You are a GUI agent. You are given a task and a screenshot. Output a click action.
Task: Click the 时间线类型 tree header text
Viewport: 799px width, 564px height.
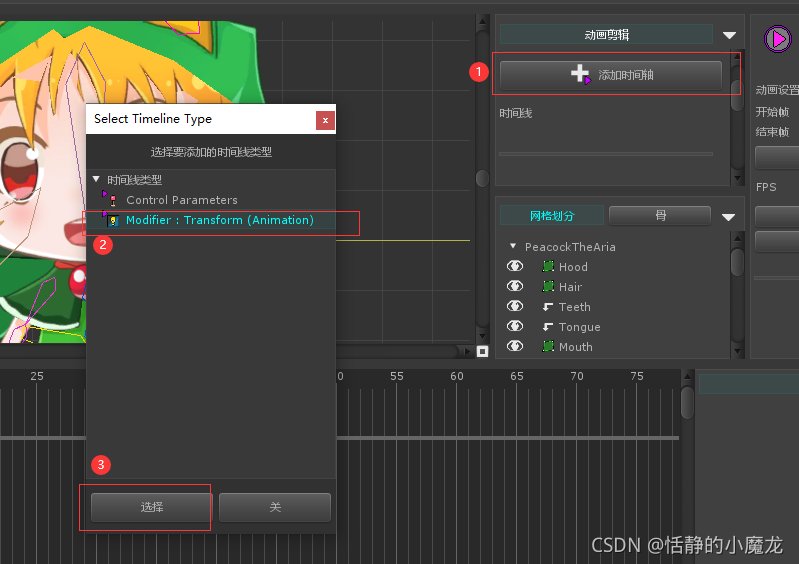coord(135,180)
